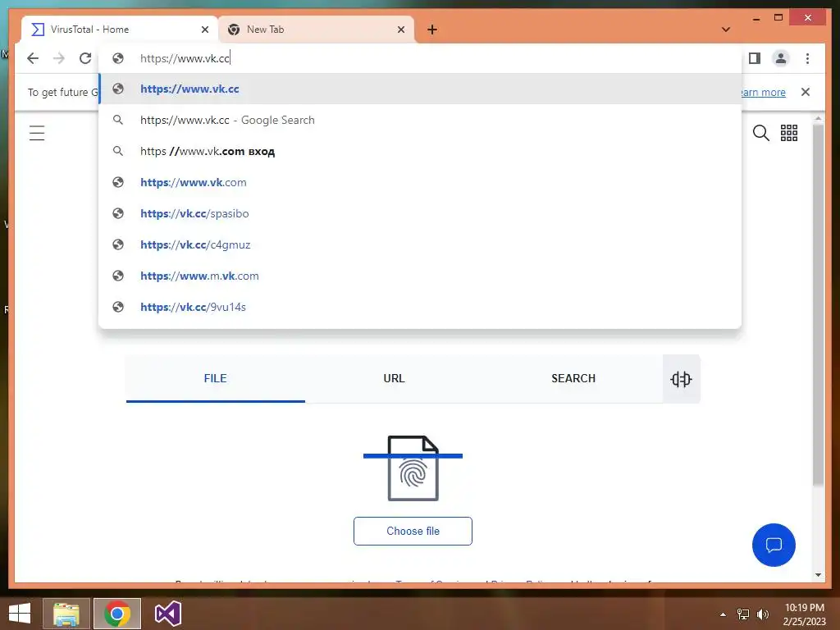The width and height of the screenshot is (840, 630).
Task: Close the New Tab tab
Action: point(400,30)
